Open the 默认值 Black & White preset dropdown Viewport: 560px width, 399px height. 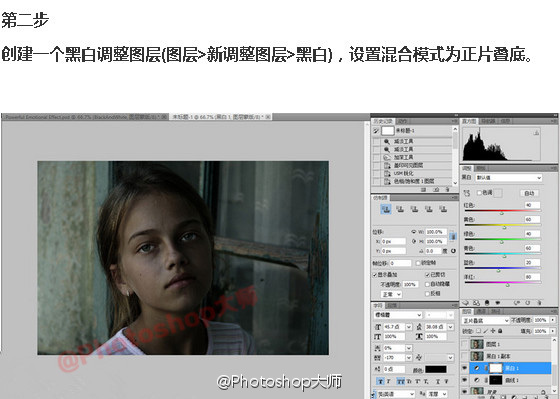click(x=509, y=178)
